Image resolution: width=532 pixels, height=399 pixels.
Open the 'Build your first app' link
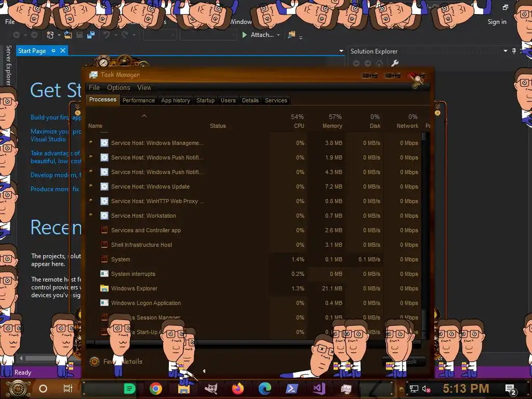tap(56, 117)
